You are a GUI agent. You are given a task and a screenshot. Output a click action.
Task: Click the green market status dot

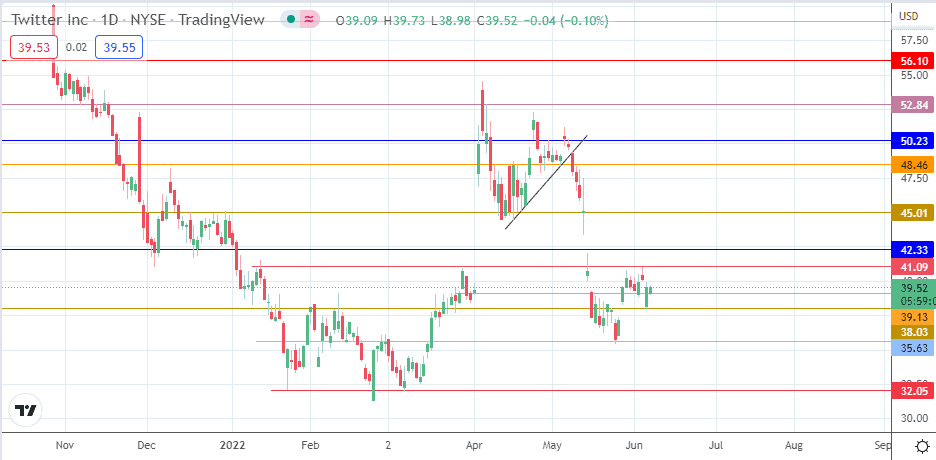[291, 20]
